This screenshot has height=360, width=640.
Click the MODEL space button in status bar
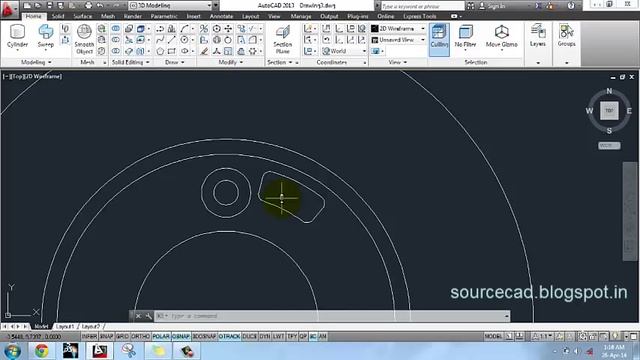tap(493, 336)
